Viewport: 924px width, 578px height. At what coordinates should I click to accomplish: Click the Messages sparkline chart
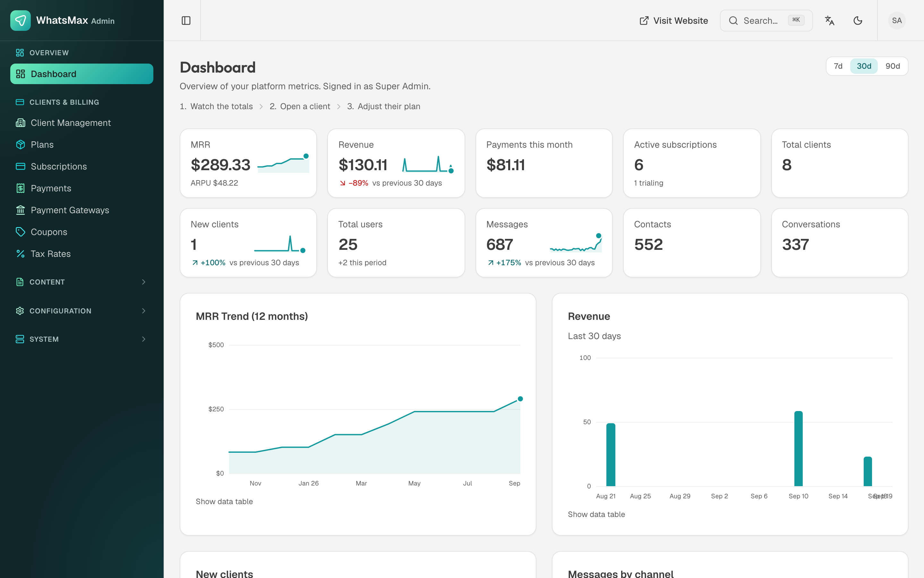click(x=576, y=243)
